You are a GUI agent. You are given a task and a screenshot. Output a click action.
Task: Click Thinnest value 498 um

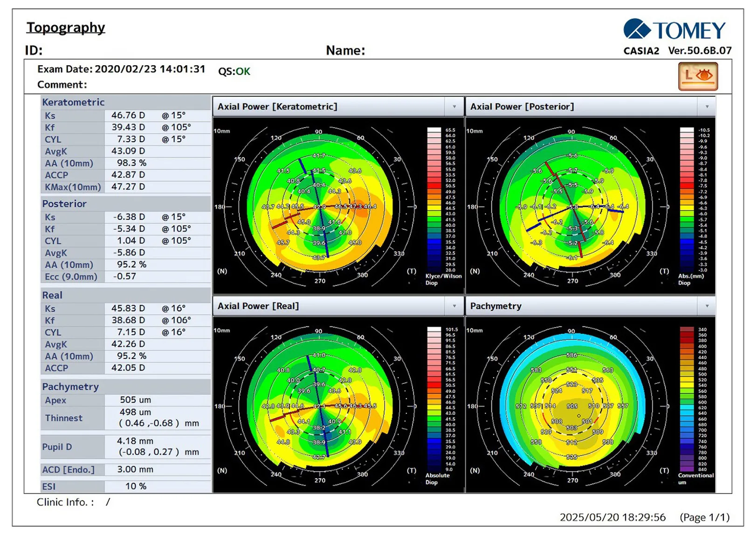tap(135, 412)
